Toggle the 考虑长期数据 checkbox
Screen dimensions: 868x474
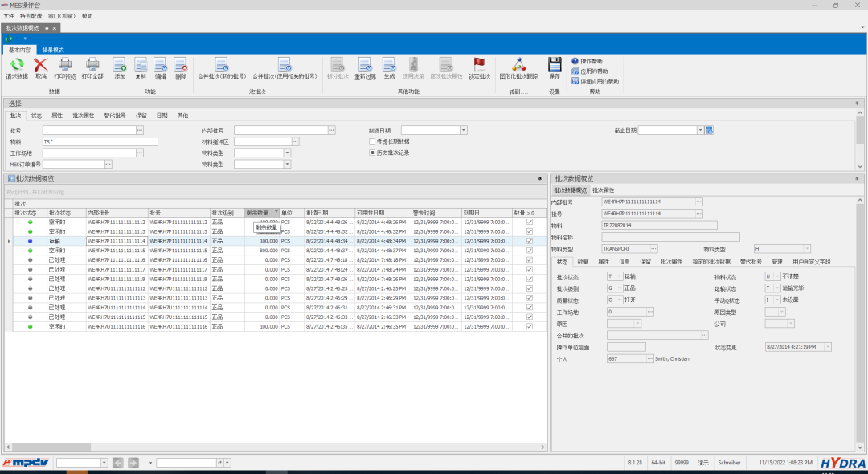point(372,141)
